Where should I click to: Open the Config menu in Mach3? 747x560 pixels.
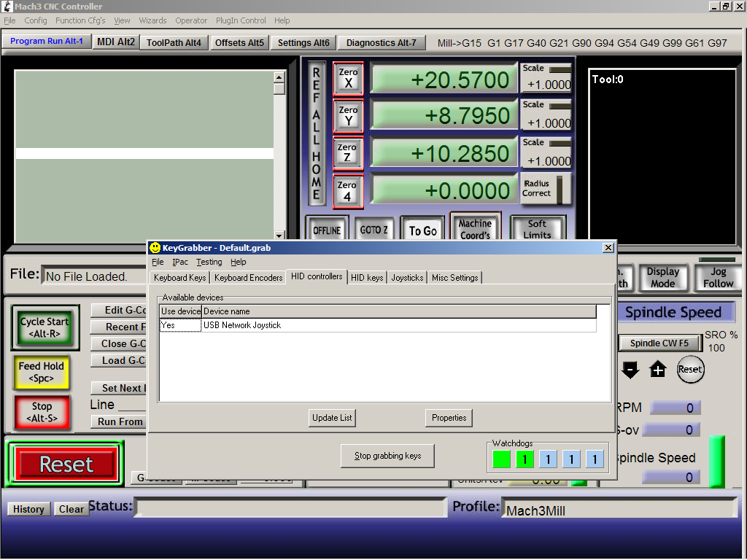(x=36, y=20)
